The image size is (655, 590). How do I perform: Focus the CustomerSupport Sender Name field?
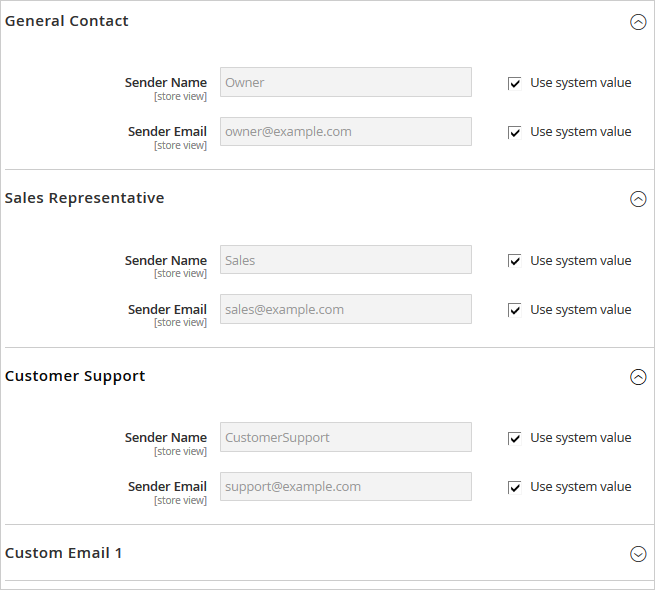[x=345, y=437]
